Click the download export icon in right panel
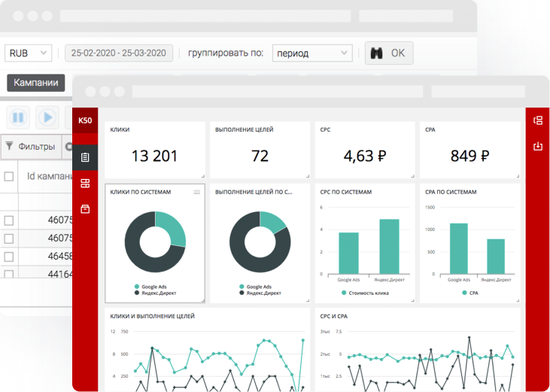 [537, 146]
